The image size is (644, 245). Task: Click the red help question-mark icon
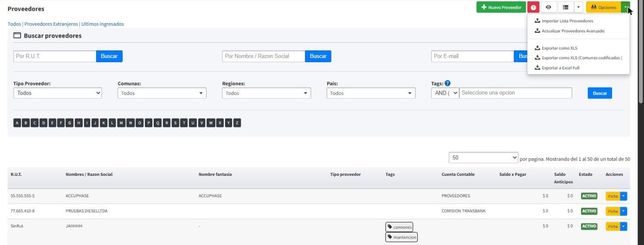click(533, 7)
